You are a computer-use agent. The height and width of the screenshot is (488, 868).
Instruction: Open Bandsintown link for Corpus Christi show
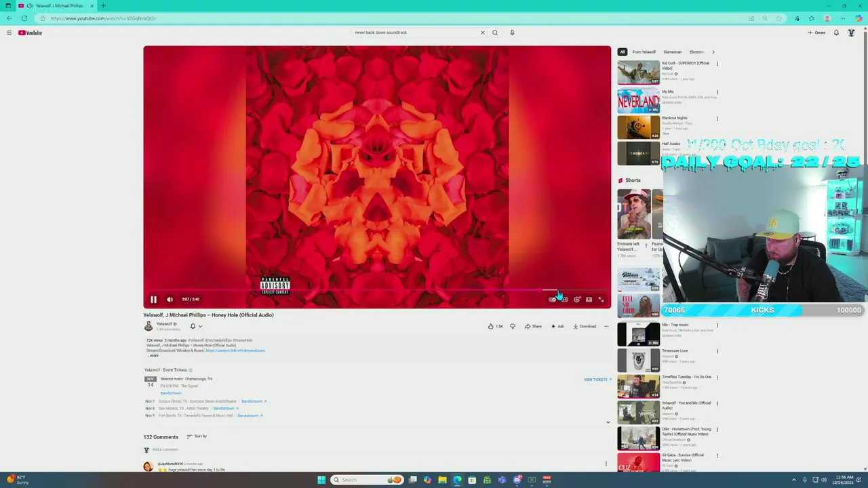254,401
